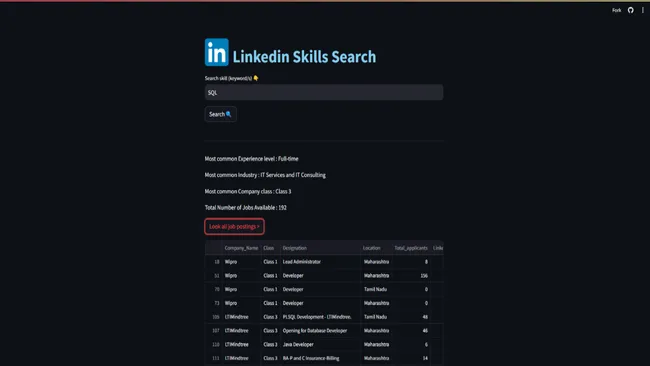The width and height of the screenshot is (650, 366).
Task: Select LTIMindtree cell in row 107
Action: [242, 330]
